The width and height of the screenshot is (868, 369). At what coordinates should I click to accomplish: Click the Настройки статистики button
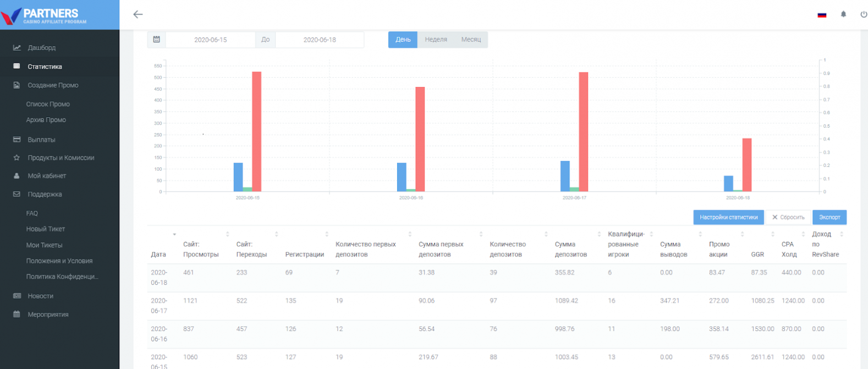[729, 218]
